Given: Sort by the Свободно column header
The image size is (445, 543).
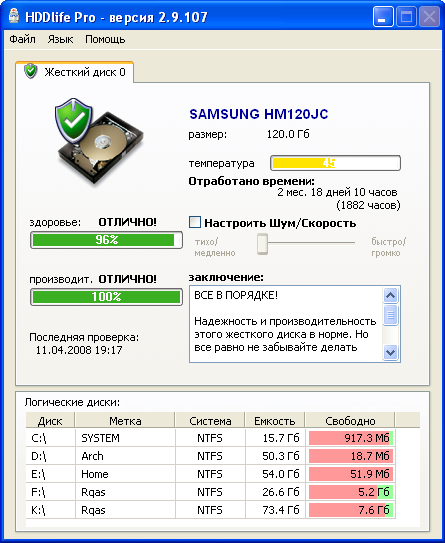Looking at the screenshot, I should [350, 421].
